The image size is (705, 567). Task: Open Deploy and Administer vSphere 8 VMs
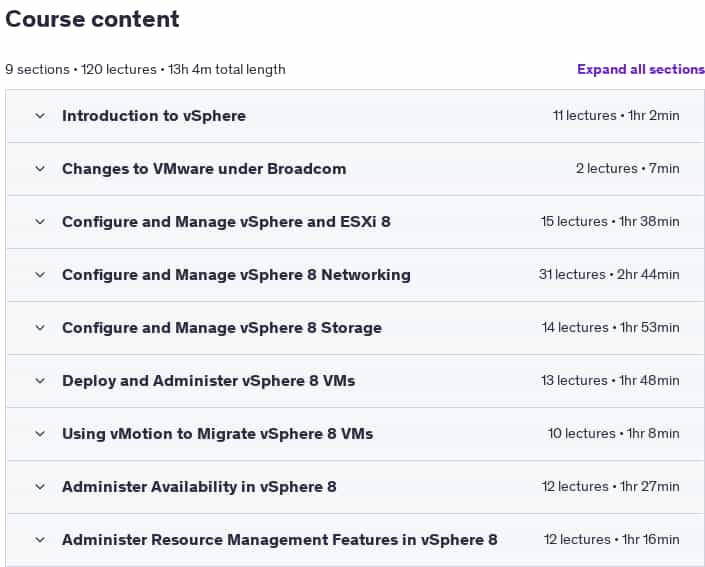coord(209,381)
